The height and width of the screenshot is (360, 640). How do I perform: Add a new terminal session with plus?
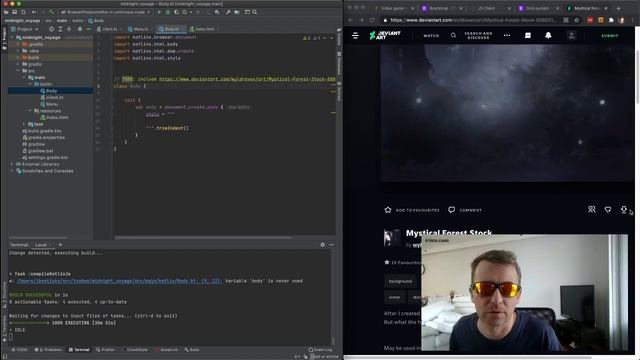pyautogui.click(x=60, y=244)
